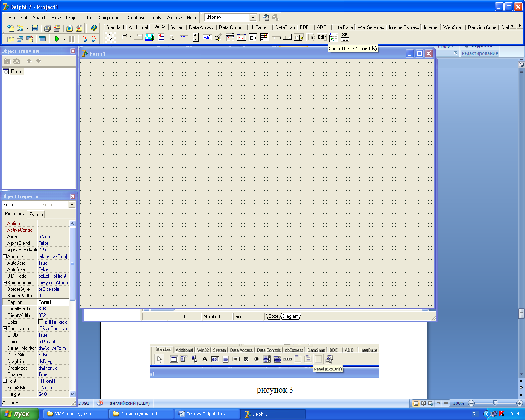
Task: Click the Trace Into debug icon
Action: coord(84,39)
